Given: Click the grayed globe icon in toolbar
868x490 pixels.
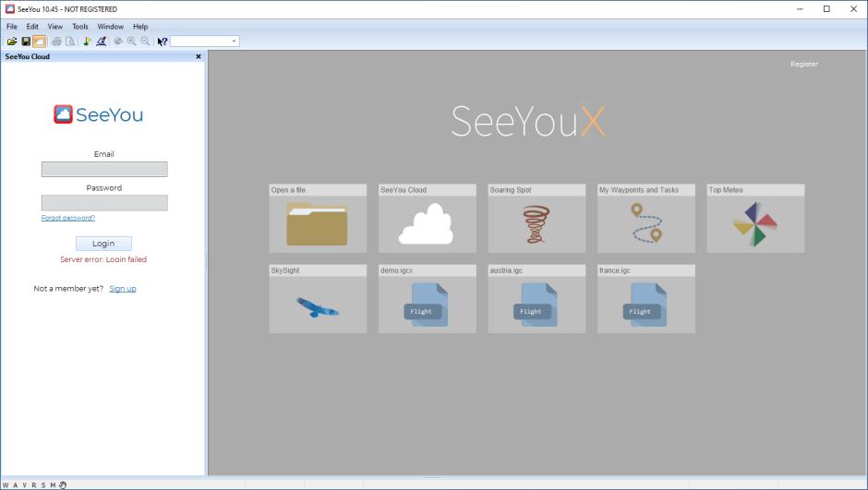Looking at the screenshot, I should [118, 42].
